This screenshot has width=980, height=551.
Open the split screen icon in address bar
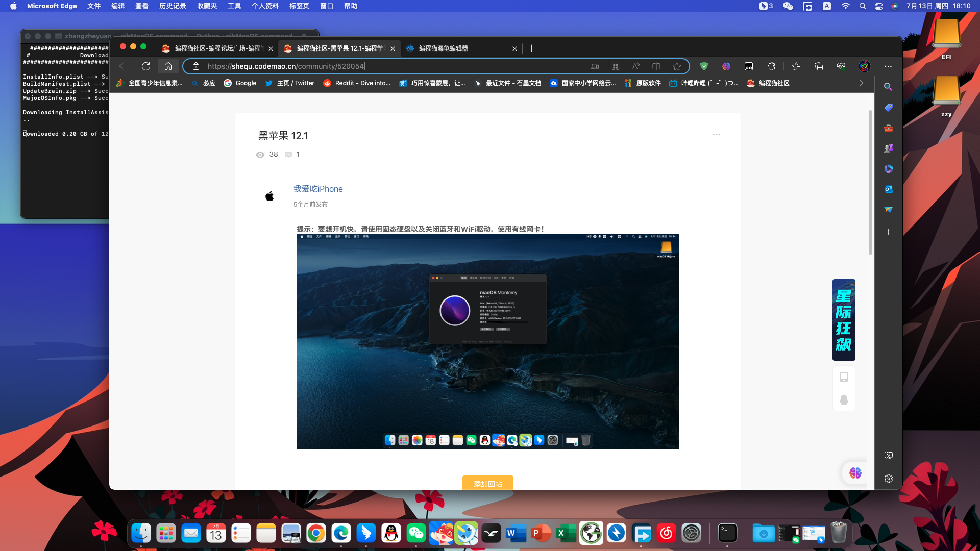656,66
